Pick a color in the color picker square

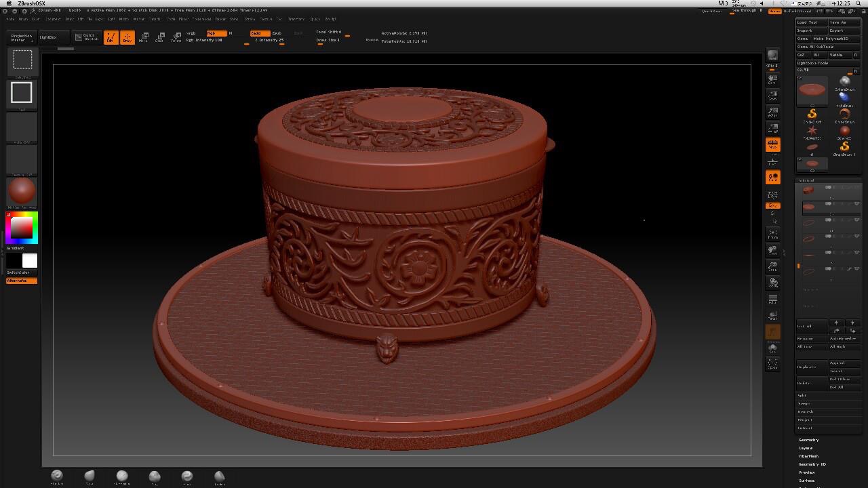tap(22, 227)
